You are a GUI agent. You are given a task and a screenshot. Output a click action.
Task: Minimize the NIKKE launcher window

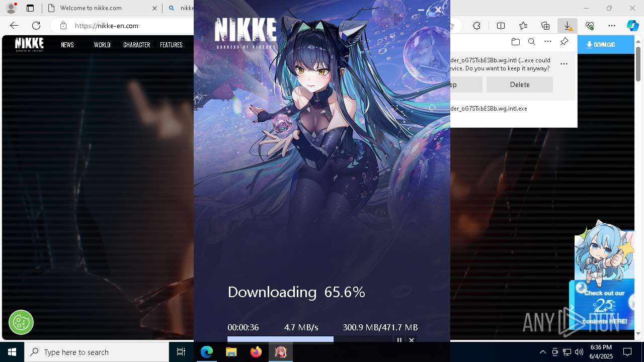tap(421, 10)
